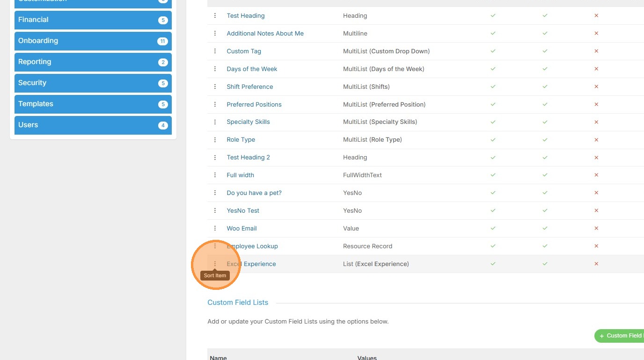Expand the Onboarding settings category
This screenshot has height=360, width=644.
[93, 41]
